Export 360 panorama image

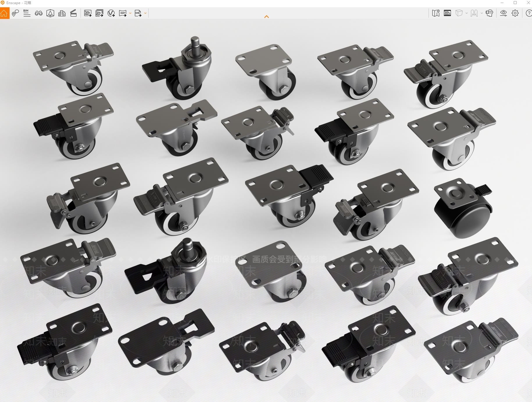[123, 13]
